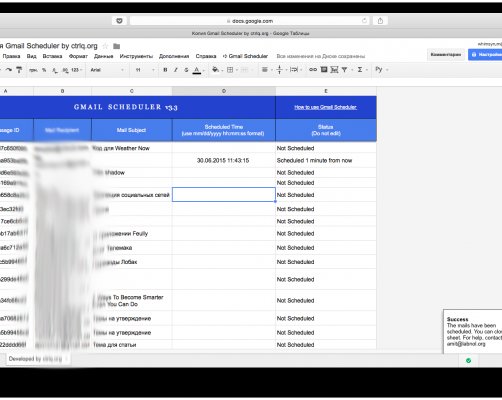Select column header B

pos(63,91)
